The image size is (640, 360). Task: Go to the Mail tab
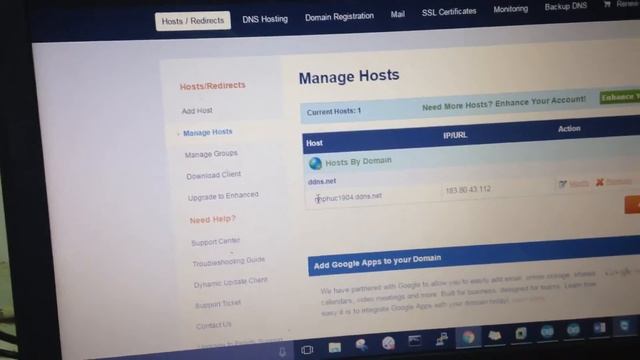398,14
